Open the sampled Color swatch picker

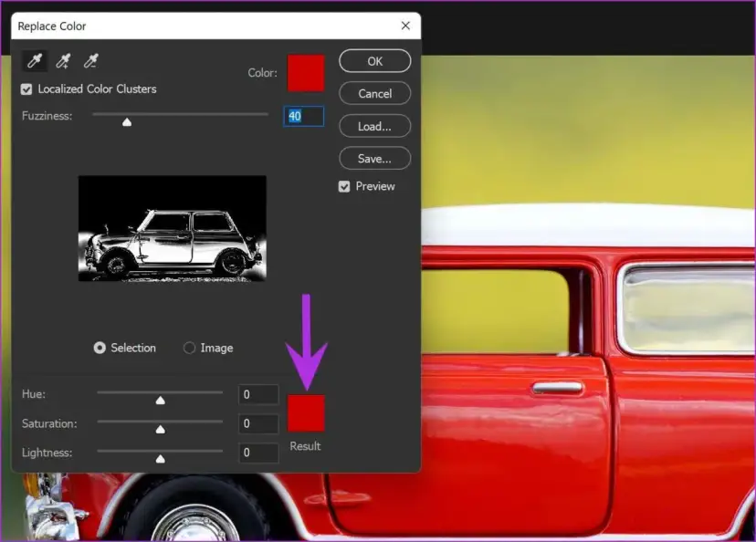pyautogui.click(x=305, y=74)
